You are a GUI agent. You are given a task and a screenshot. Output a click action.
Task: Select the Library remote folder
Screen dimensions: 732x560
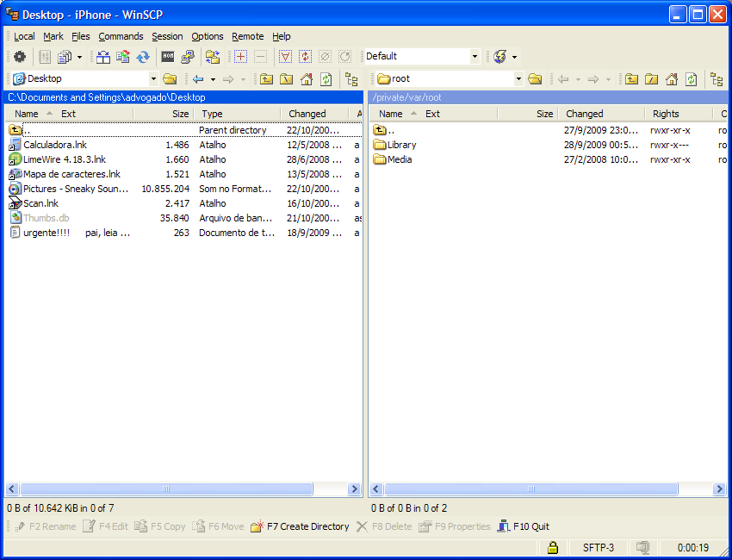pyautogui.click(x=401, y=145)
